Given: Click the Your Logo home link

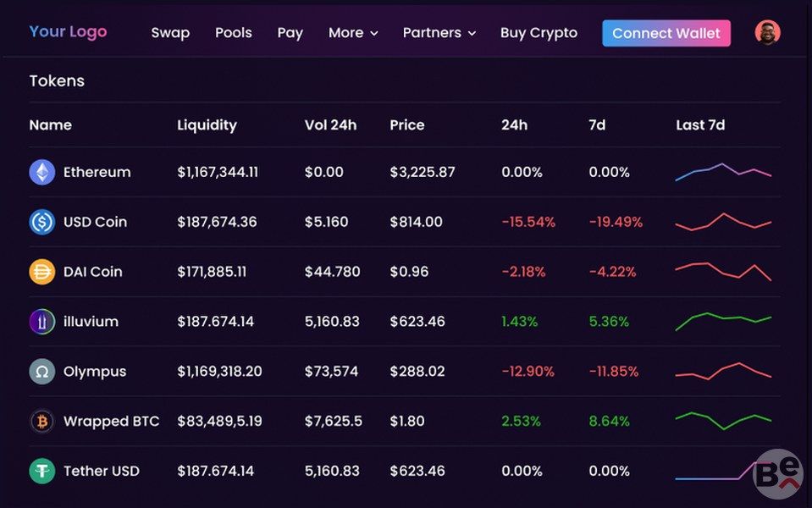Looking at the screenshot, I should tap(68, 32).
